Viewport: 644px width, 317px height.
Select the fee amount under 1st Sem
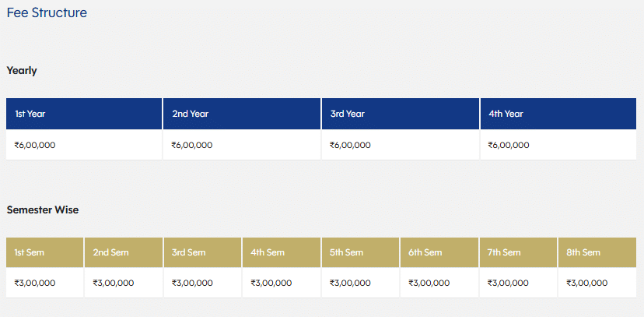pos(35,283)
